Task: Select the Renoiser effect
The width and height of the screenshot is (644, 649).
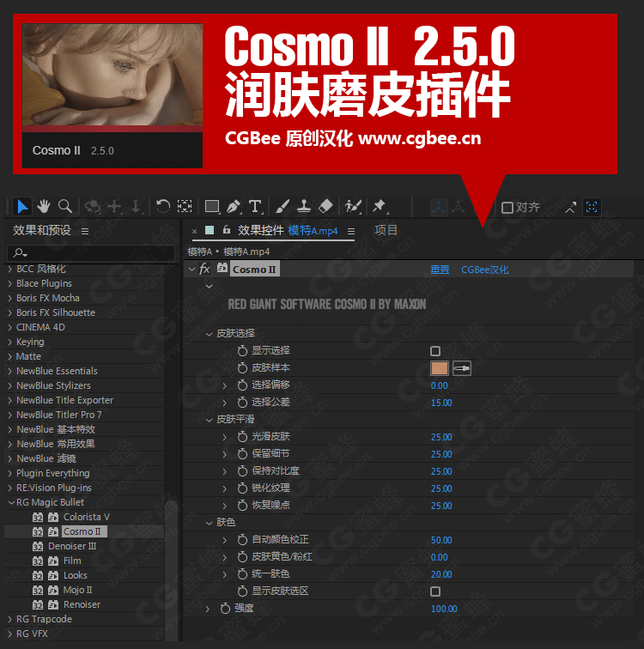Action: coord(82,604)
